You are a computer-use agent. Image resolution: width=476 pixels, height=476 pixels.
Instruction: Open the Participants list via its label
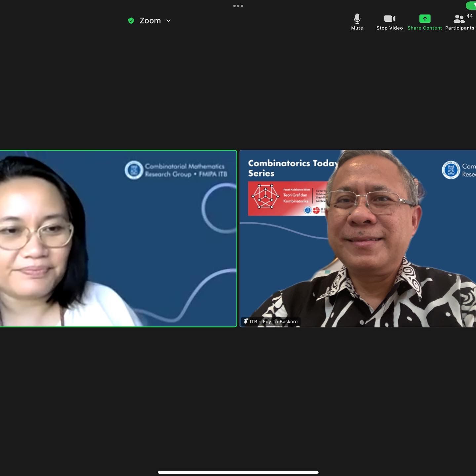click(x=459, y=28)
